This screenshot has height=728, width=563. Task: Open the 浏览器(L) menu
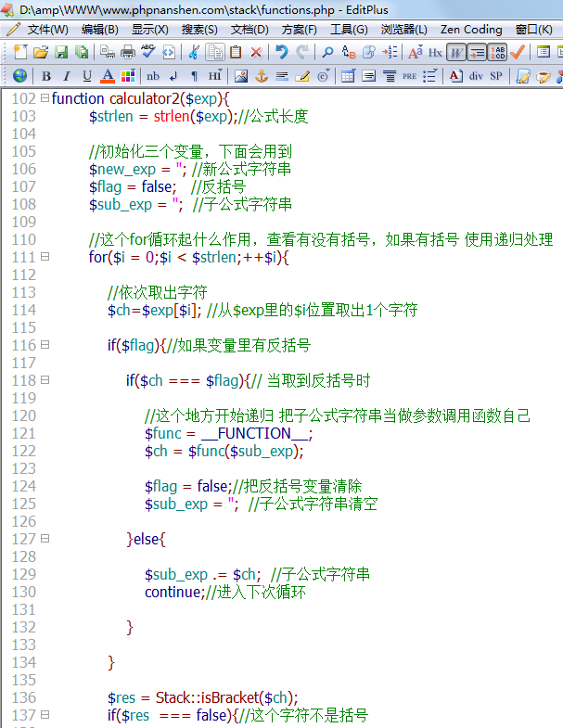click(403, 30)
